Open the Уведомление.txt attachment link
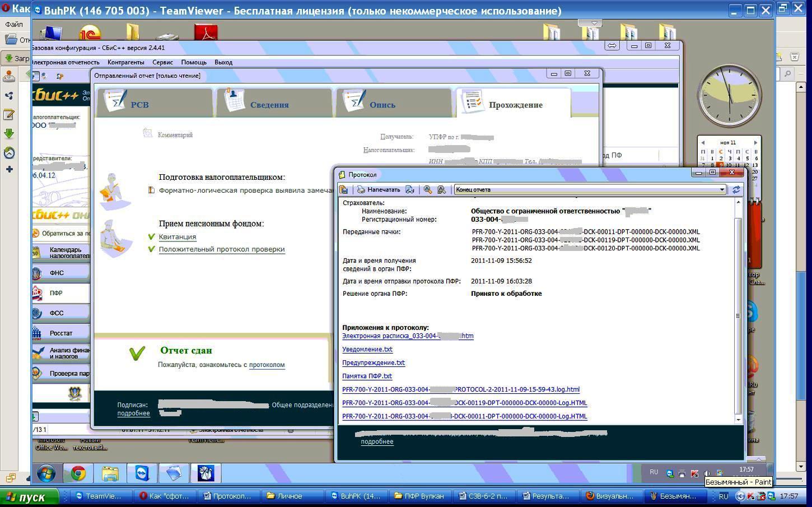This screenshot has width=812, height=507. 367,350
